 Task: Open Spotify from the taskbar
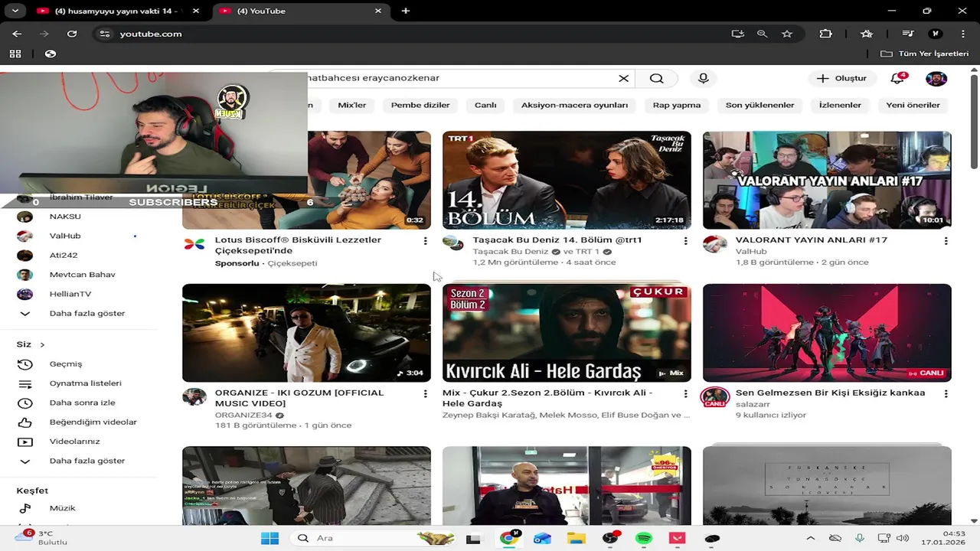pyautogui.click(x=644, y=538)
